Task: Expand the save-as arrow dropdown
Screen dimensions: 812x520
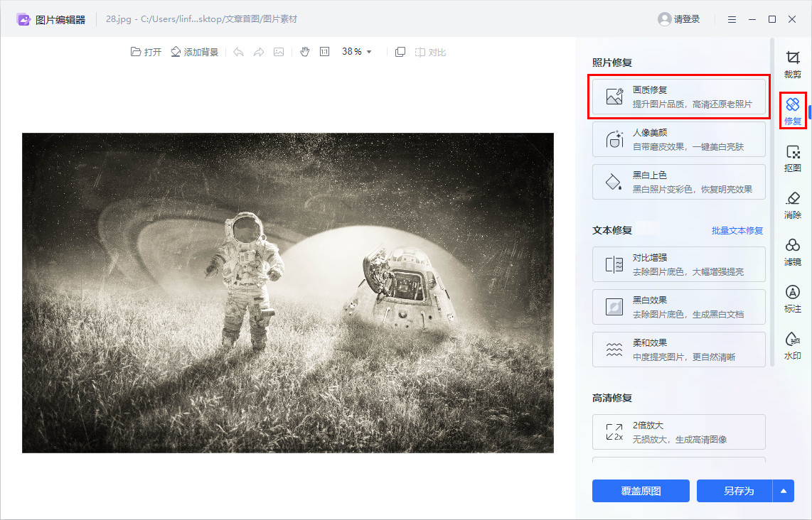Action: 784,491
